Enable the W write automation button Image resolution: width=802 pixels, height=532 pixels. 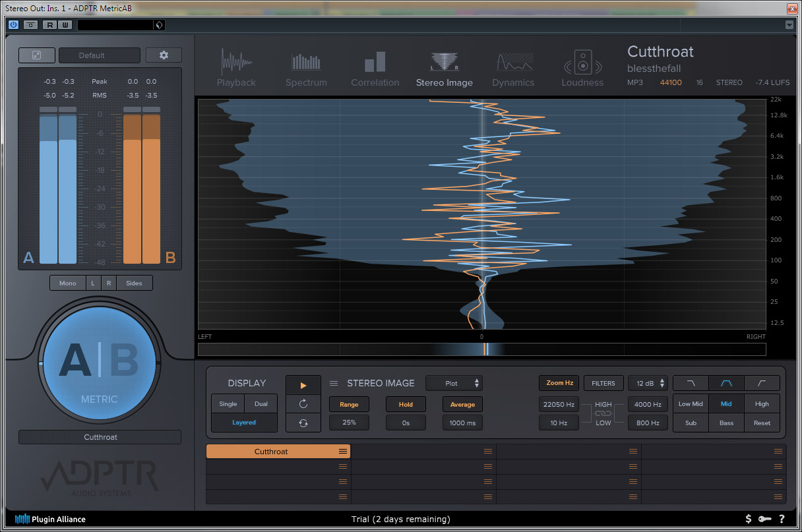point(65,25)
